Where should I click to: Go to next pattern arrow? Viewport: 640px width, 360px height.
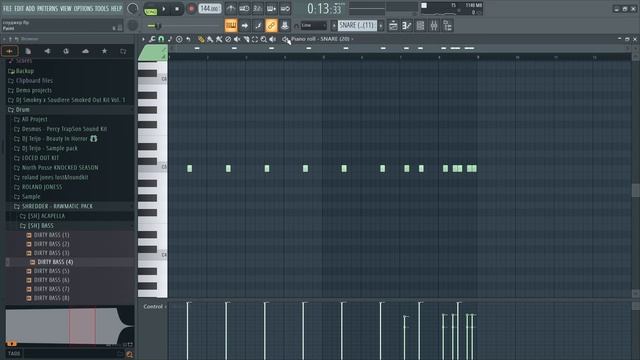click(x=381, y=26)
